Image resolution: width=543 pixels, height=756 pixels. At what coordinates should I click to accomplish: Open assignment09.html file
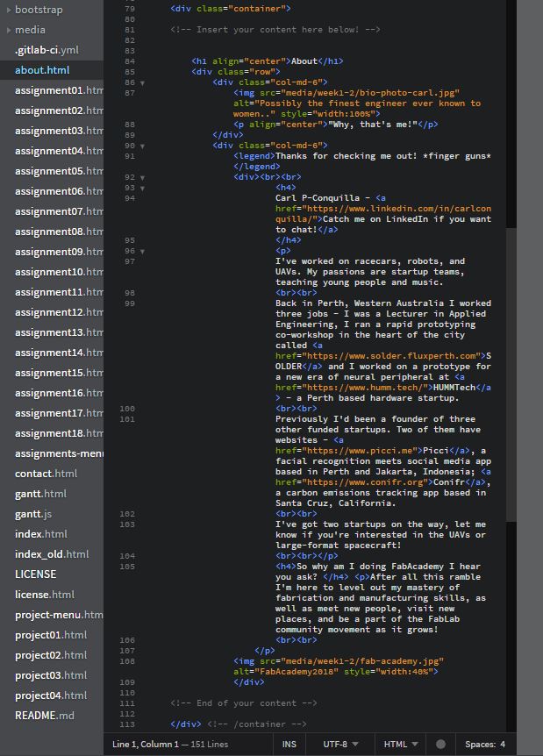(x=59, y=253)
